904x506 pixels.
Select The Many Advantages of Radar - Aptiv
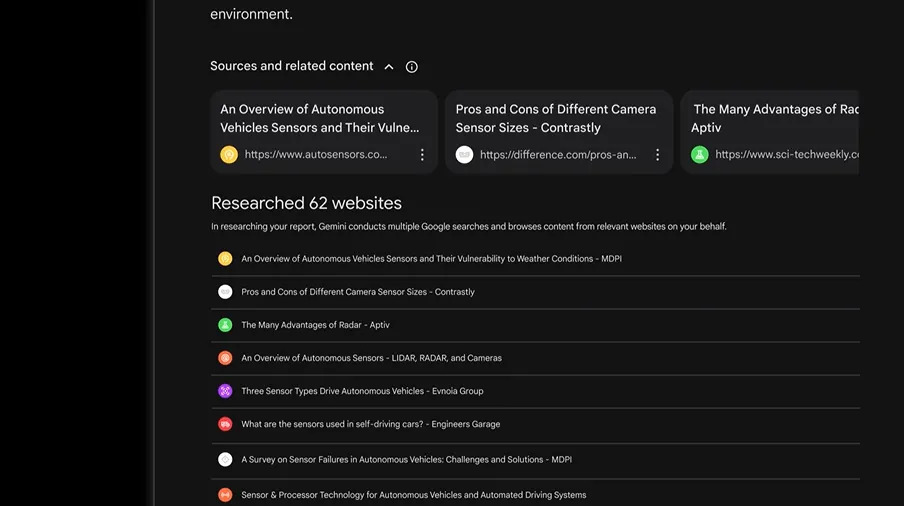[315, 325]
